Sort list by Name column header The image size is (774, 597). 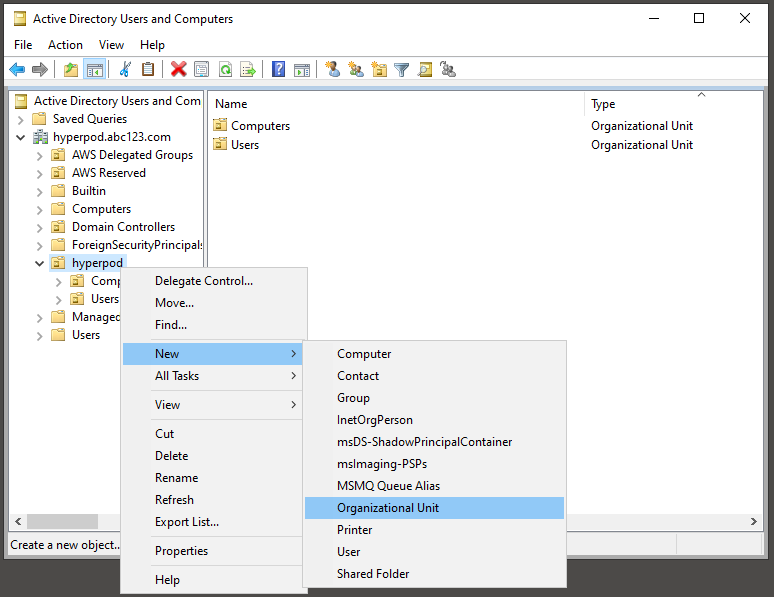[396, 104]
